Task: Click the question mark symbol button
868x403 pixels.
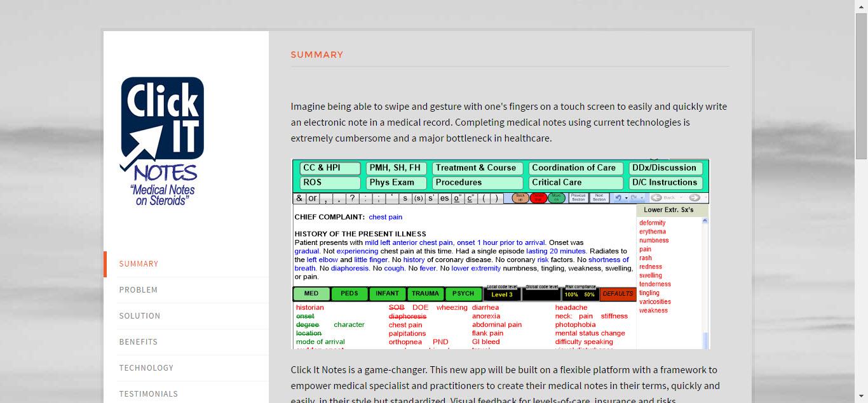Action: click(x=352, y=198)
